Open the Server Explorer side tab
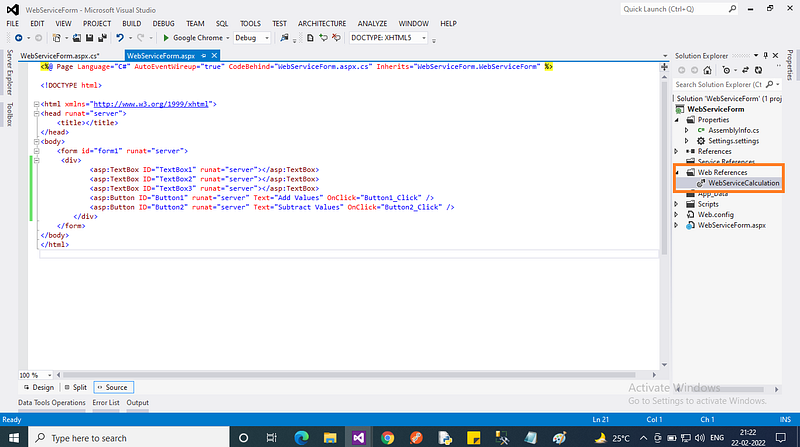Viewport: 800px width, 447px height. click(9, 72)
